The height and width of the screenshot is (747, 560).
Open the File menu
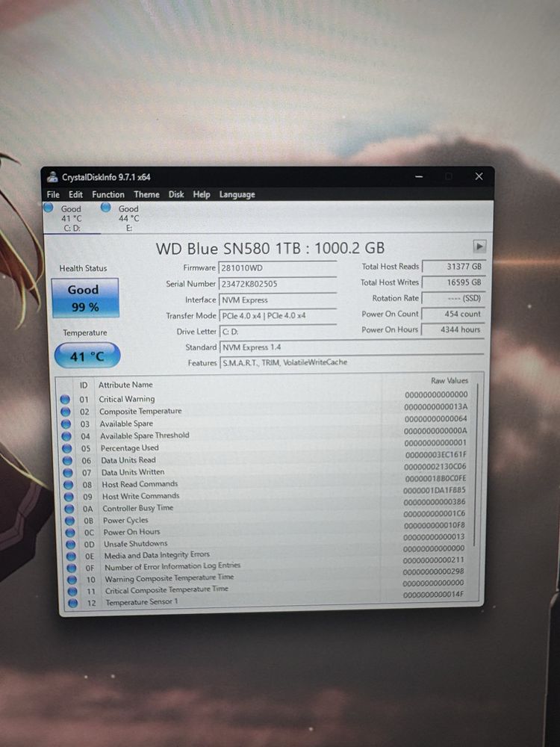coord(53,194)
